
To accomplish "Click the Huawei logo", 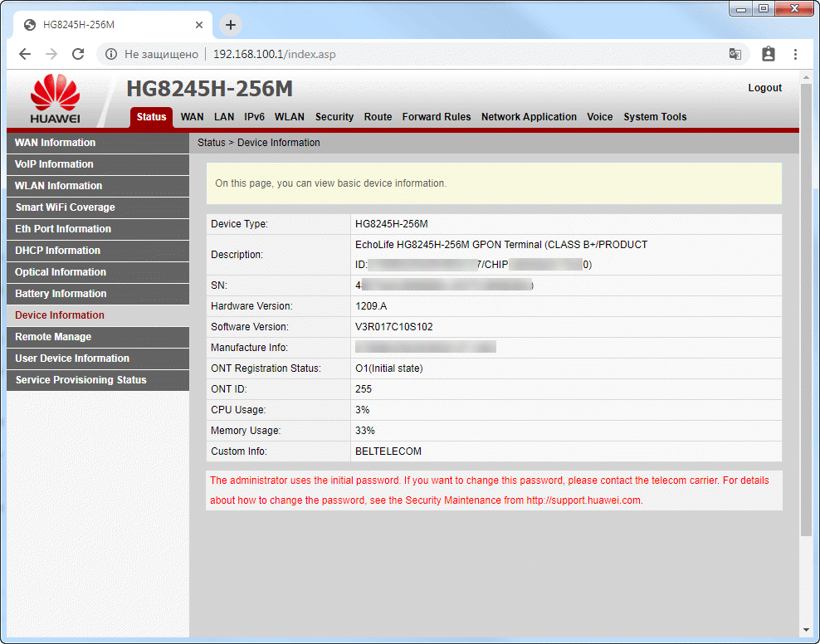I will [55, 100].
